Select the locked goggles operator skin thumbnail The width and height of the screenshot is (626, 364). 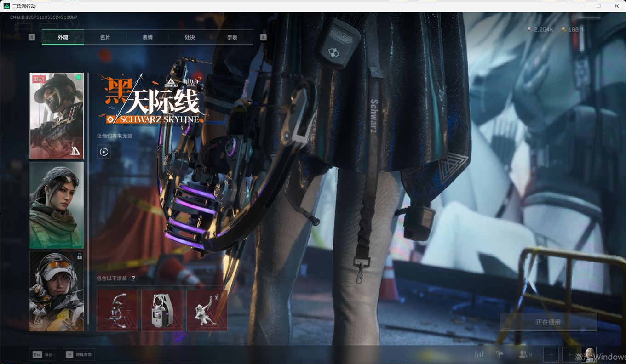[57, 291]
